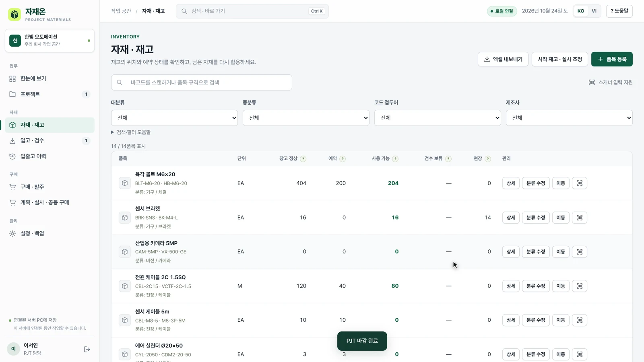Open the 코드 접두어 dropdown
The height and width of the screenshot is (362, 644).
tap(438, 118)
